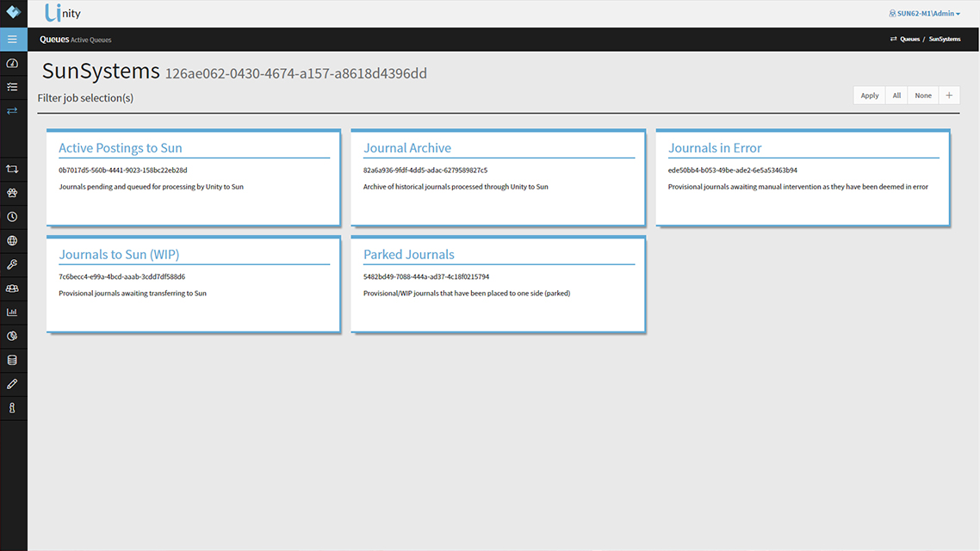980x551 pixels.
Task: Open the globe icon in sidebar
Action: click(13, 240)
